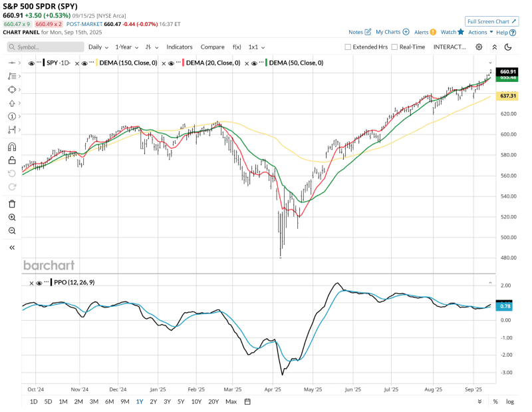Open the Daily frequency dropdown
The height and width of the screenshot is (412, 532).
coord(98,47)
